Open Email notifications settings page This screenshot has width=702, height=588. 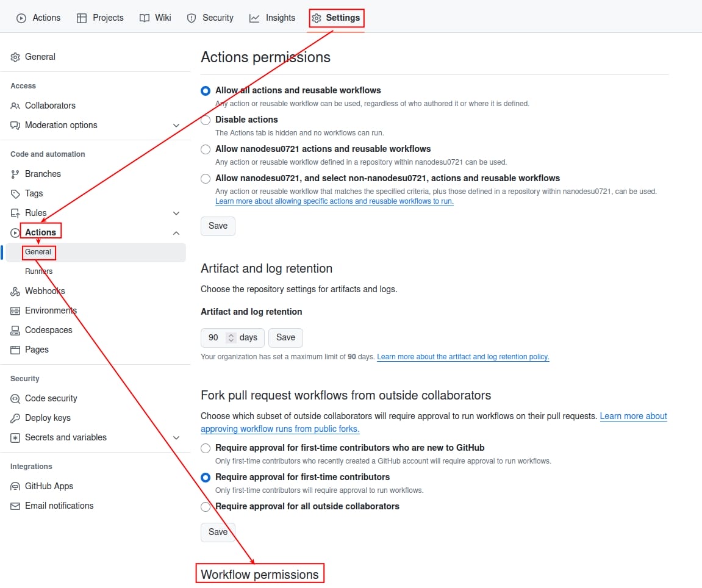point(59,506)
